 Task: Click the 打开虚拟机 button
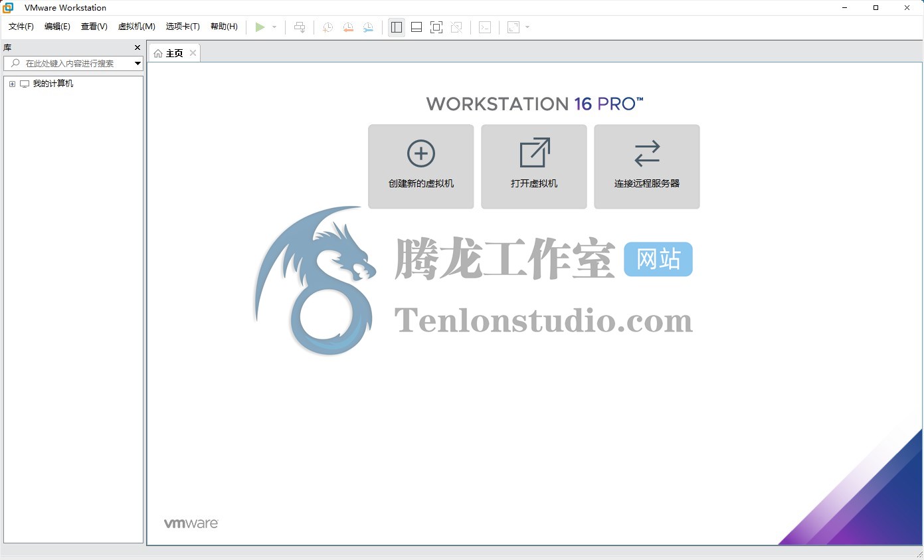[x=534, y=167]
